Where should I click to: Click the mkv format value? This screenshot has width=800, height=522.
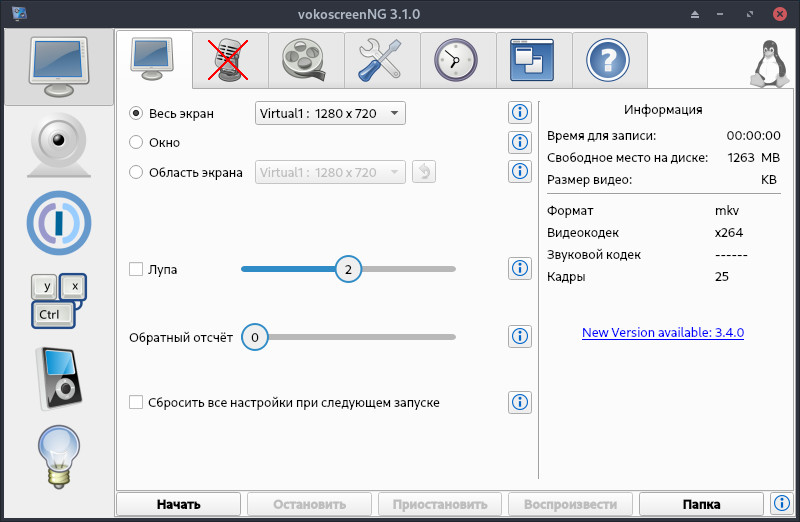tap(727, 211)
